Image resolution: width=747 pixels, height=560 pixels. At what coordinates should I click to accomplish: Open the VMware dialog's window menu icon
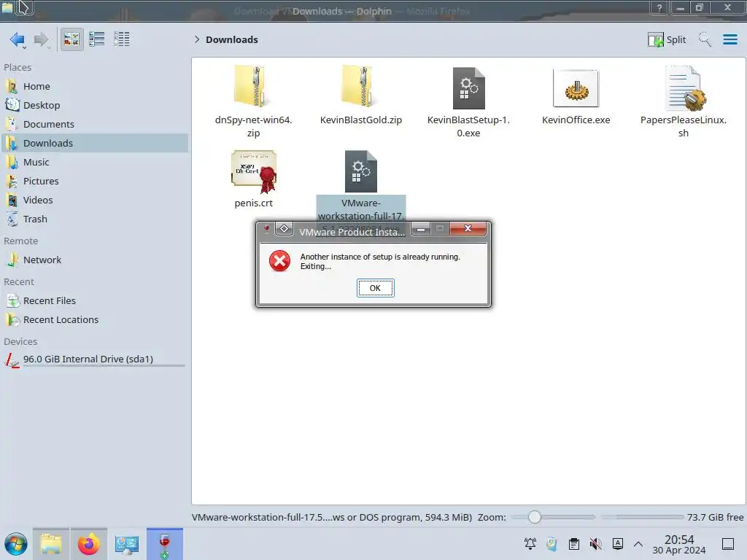pos(284,229)
